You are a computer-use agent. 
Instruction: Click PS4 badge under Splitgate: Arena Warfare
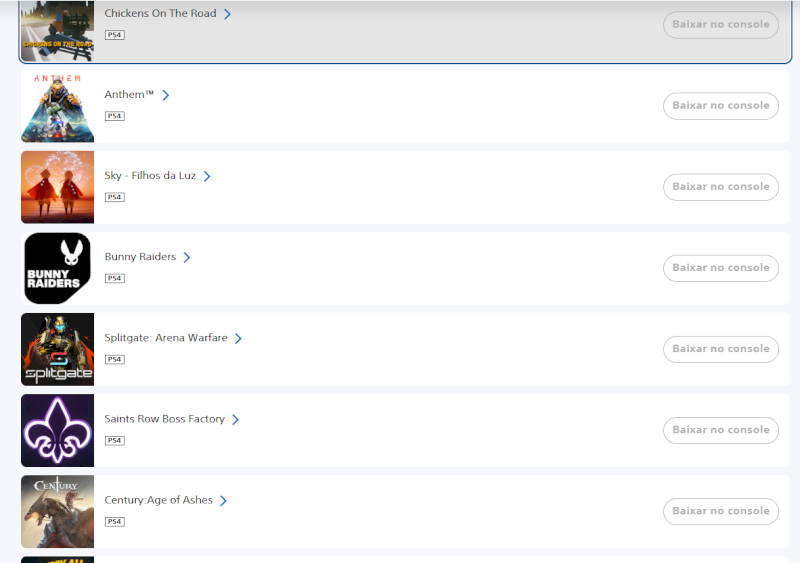115,360
